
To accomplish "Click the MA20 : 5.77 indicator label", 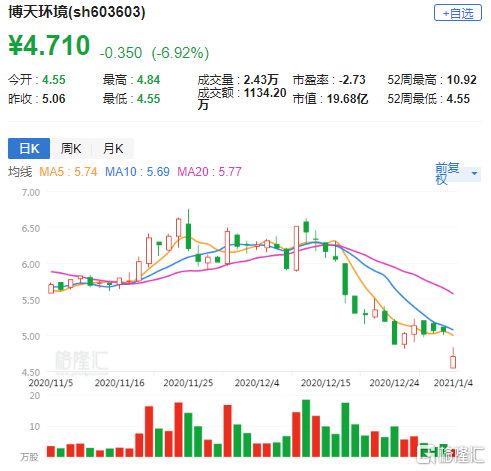I will 209,172.
